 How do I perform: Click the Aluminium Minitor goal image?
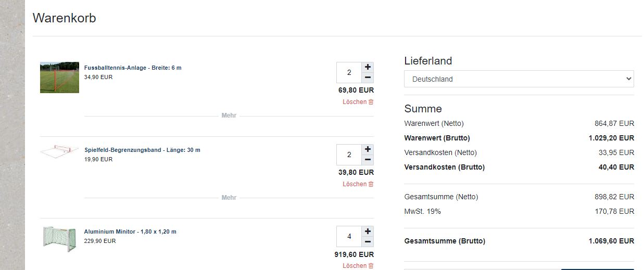[x=59, y=239]
